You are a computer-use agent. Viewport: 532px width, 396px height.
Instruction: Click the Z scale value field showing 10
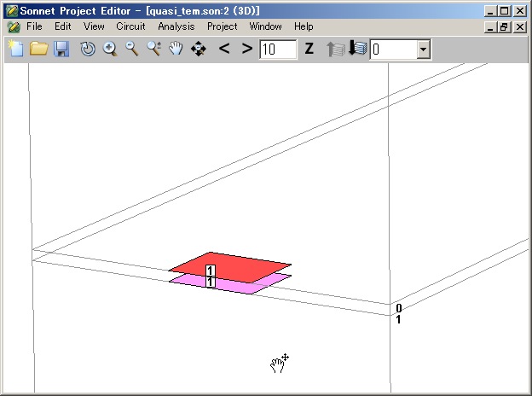click(x=278, y=49)
